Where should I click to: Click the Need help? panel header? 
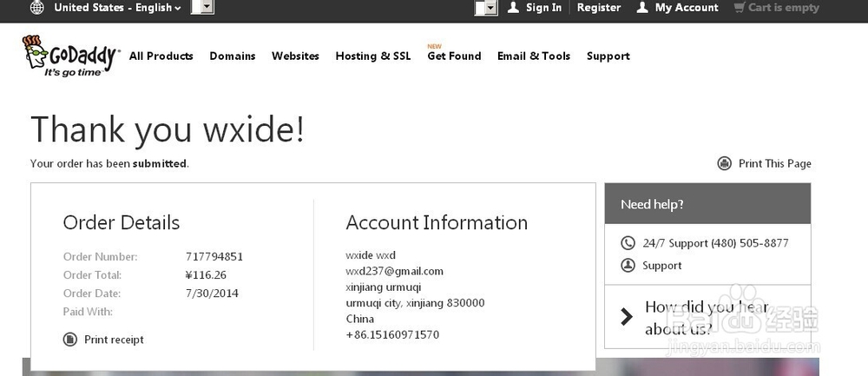707,204
